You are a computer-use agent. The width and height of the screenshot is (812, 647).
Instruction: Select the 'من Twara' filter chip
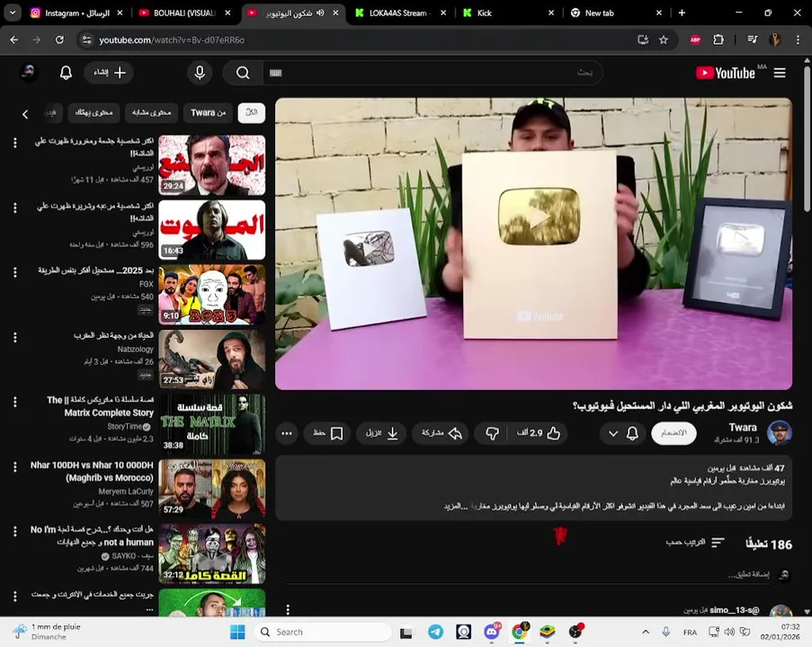[209, 113]
